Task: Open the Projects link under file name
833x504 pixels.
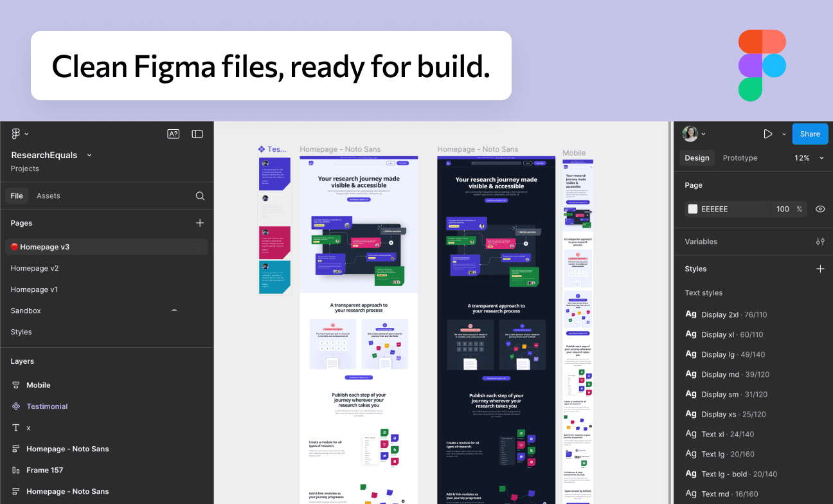Action: pos(25,168)
